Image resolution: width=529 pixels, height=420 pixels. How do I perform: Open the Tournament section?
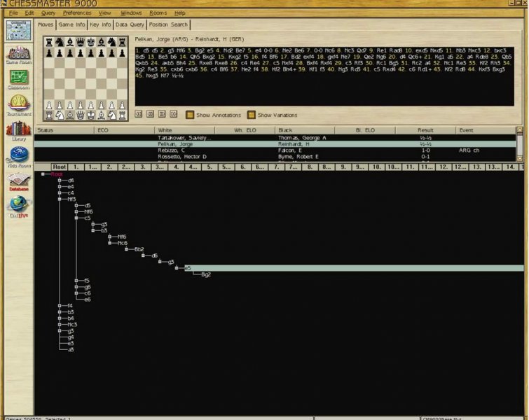[x=19, y=106]
